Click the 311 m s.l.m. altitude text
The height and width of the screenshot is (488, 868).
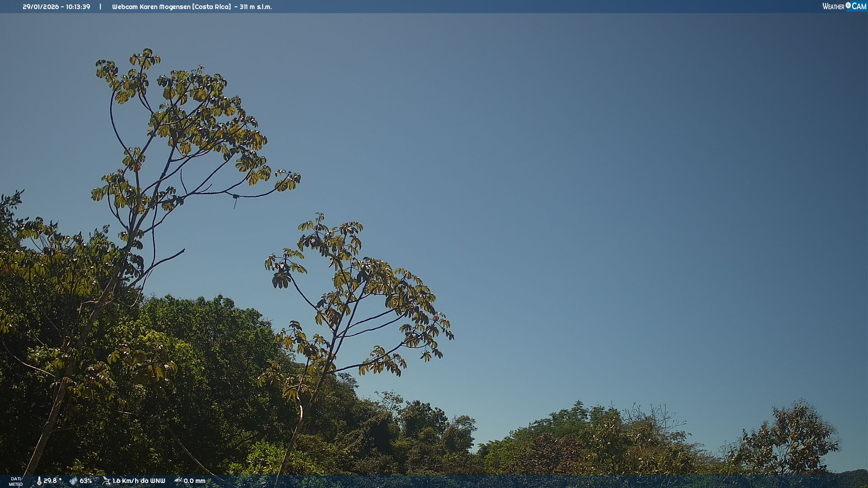tap(256, 7)
